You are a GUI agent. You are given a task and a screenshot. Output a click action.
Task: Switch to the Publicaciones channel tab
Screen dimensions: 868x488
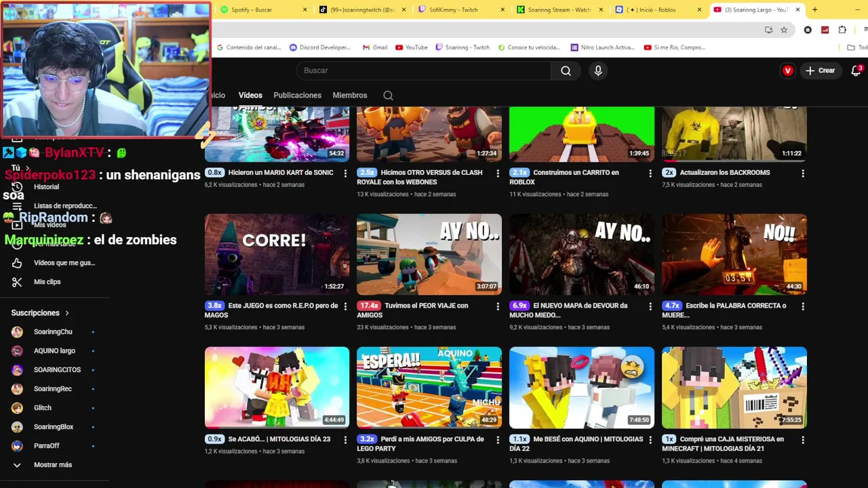point(297,96)
